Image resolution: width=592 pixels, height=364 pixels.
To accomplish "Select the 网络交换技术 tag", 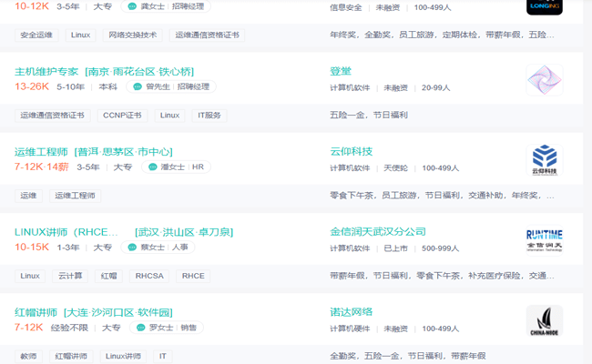I will [x=133, y=35].
